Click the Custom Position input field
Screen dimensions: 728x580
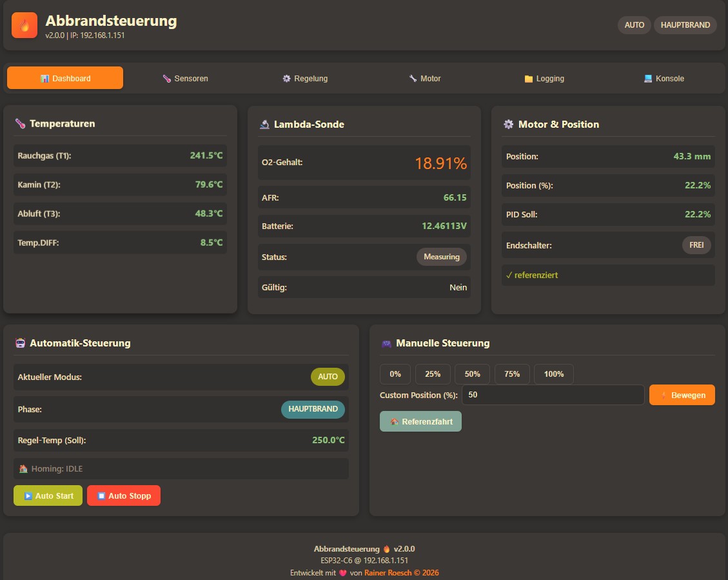point(553,395)
